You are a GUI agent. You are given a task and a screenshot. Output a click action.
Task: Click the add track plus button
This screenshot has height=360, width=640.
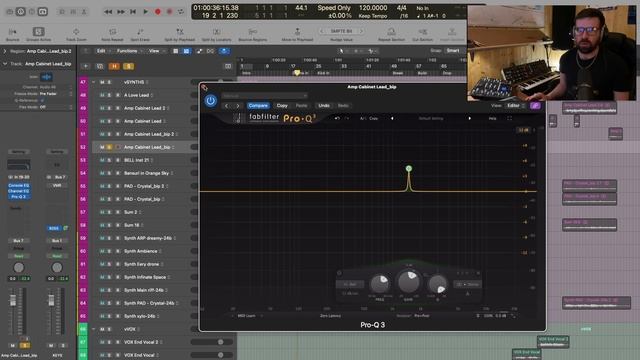point(86,66)
